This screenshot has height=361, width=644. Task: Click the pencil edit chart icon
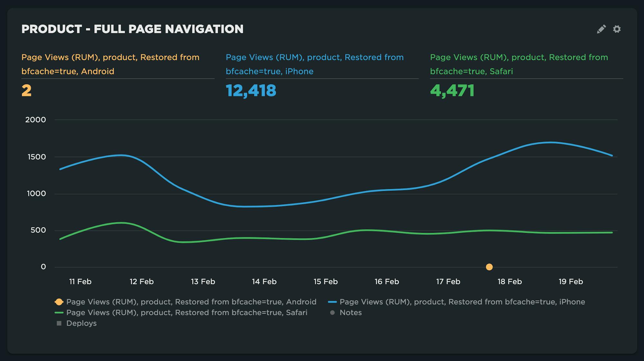pyautogui.click(x=601, y=29)
